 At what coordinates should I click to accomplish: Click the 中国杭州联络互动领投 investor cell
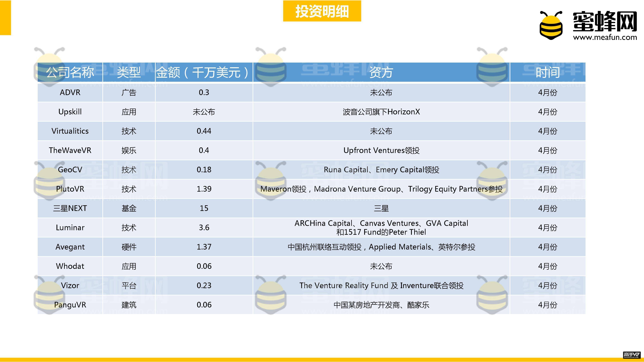[381, 247]
